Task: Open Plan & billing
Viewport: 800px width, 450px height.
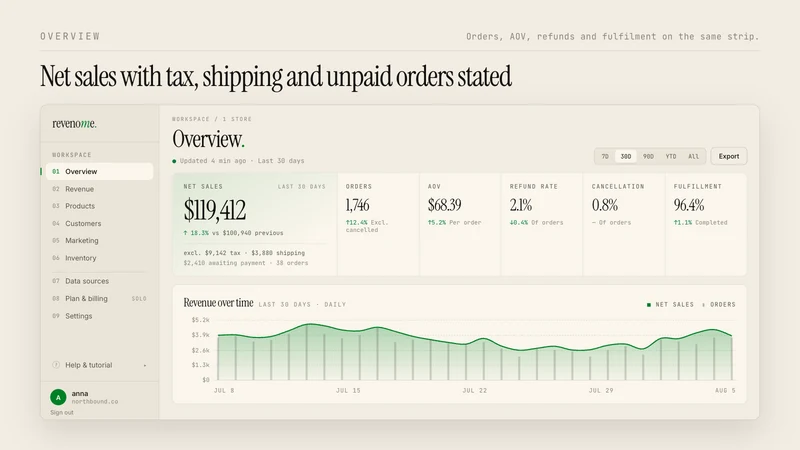Action: (x=99, y=298)
